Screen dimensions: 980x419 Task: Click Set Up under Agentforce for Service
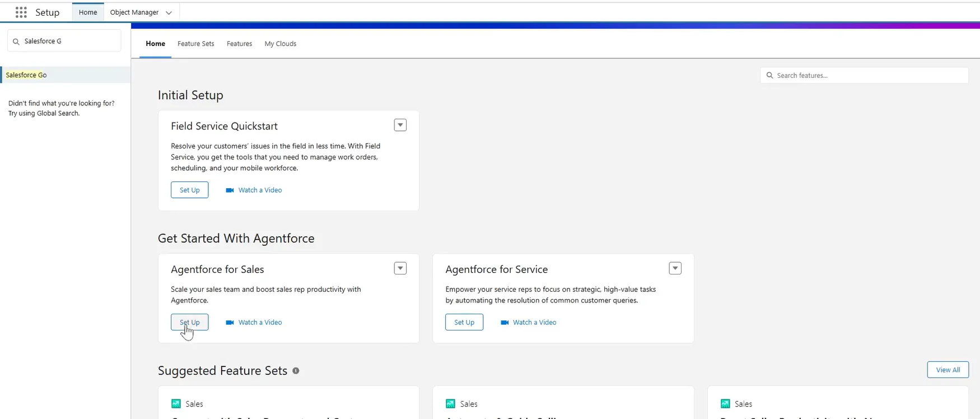tap(464, 323)
